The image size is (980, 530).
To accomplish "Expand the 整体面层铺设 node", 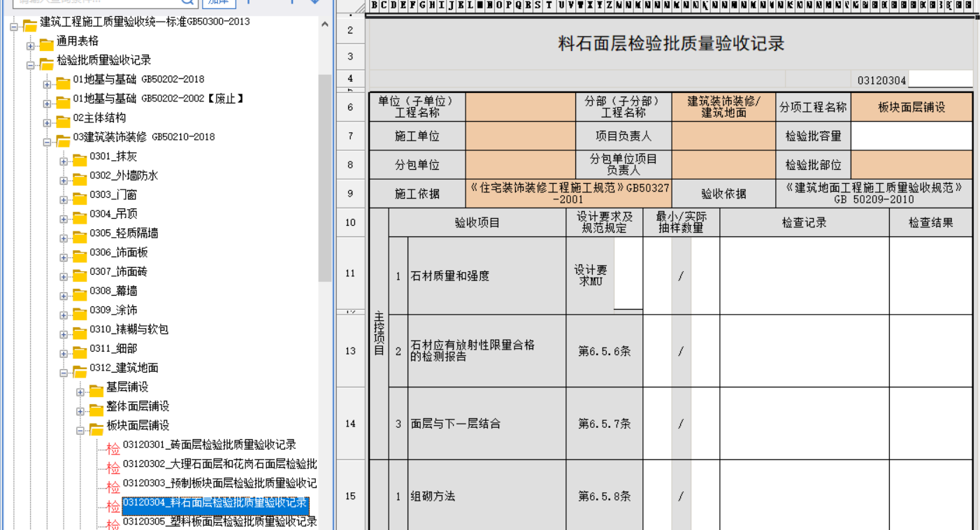I will click(80, 411).
